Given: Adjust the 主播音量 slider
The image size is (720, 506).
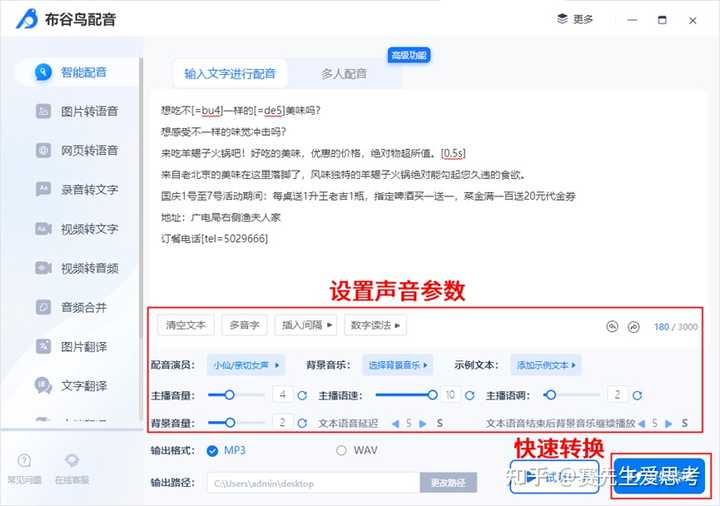Looking at the screenshot, I should pyautogui.click(x=236, y=395).
